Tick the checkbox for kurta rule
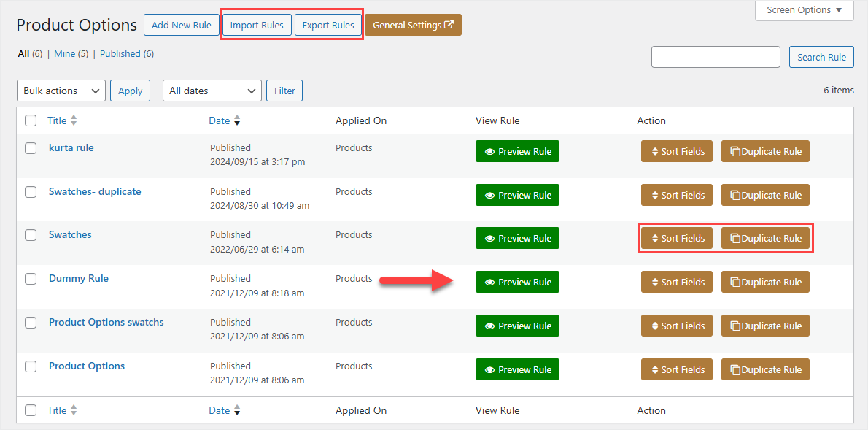This screenshot has height=430, width=868. (31, 148)
